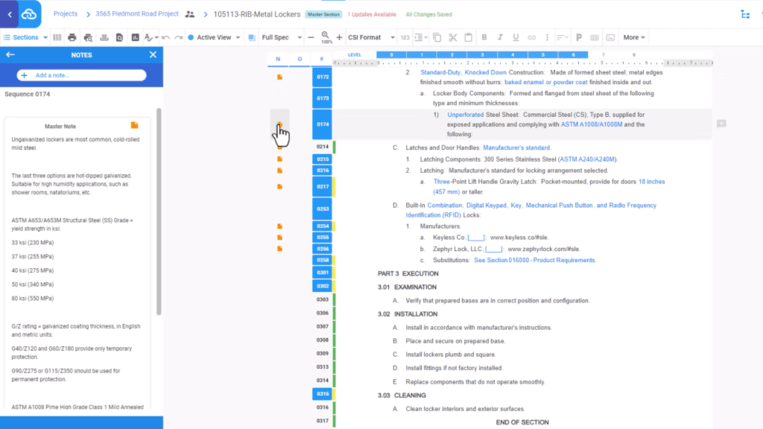Image resolution: width=763 pixels, height=429 pixels.
Task: Print the specification document
Action: [x=72, y=37]
